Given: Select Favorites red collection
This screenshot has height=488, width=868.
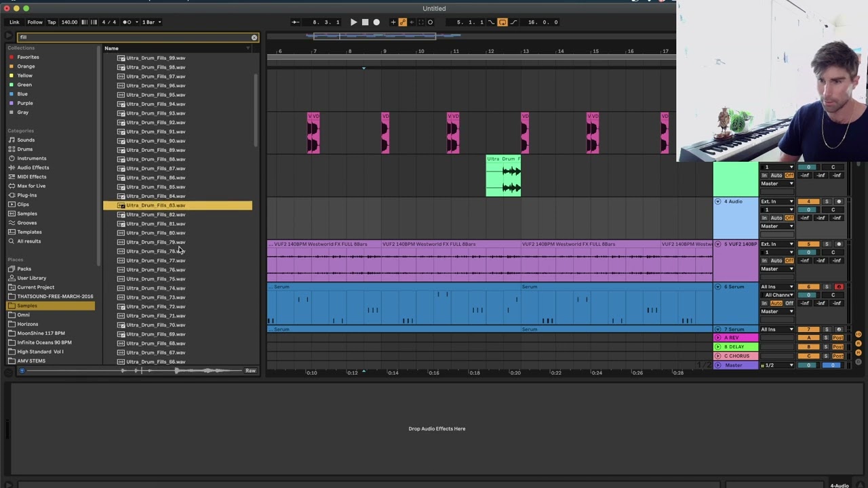Looking at the screenshot, I should (x=28, y=57).
